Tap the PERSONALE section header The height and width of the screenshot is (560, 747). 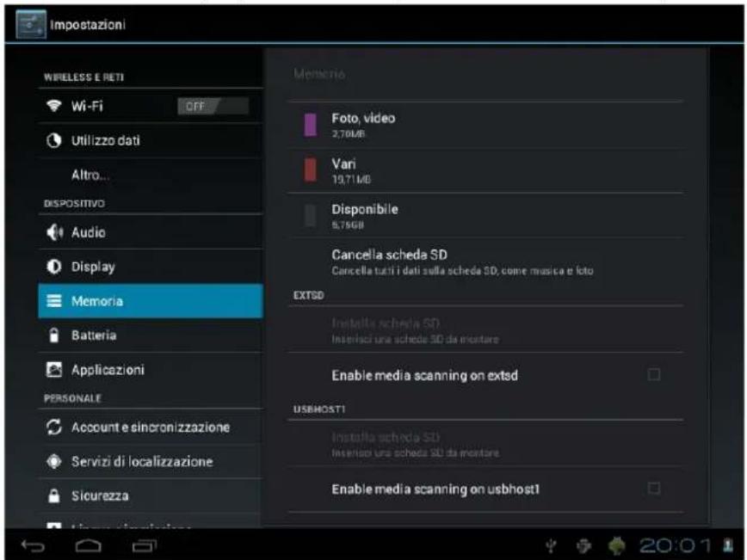pos(72,398)
